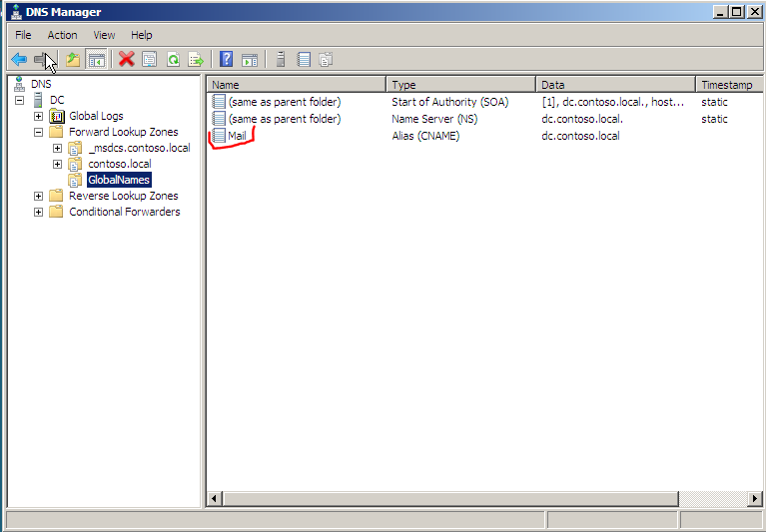
Task: Click the Name Server record row icon
Action: (x=219, y=119)
